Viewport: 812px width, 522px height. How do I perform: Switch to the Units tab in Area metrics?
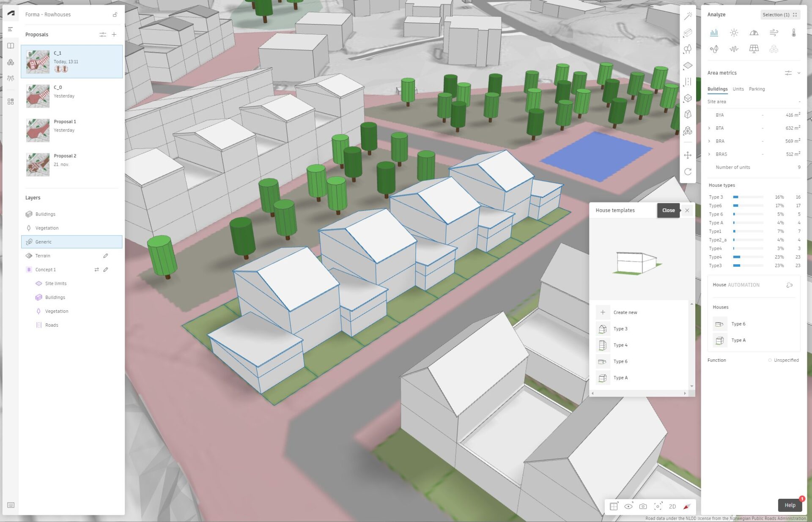(x=738, y=89)
